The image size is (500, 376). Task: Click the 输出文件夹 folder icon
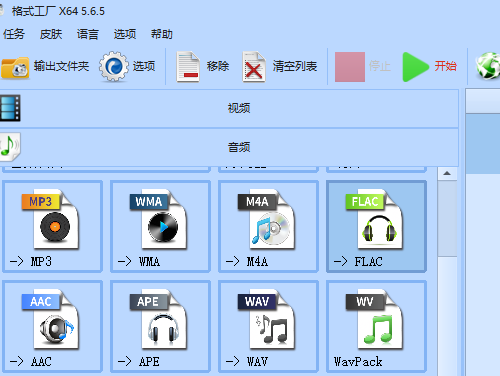click(x=15, y=67)
